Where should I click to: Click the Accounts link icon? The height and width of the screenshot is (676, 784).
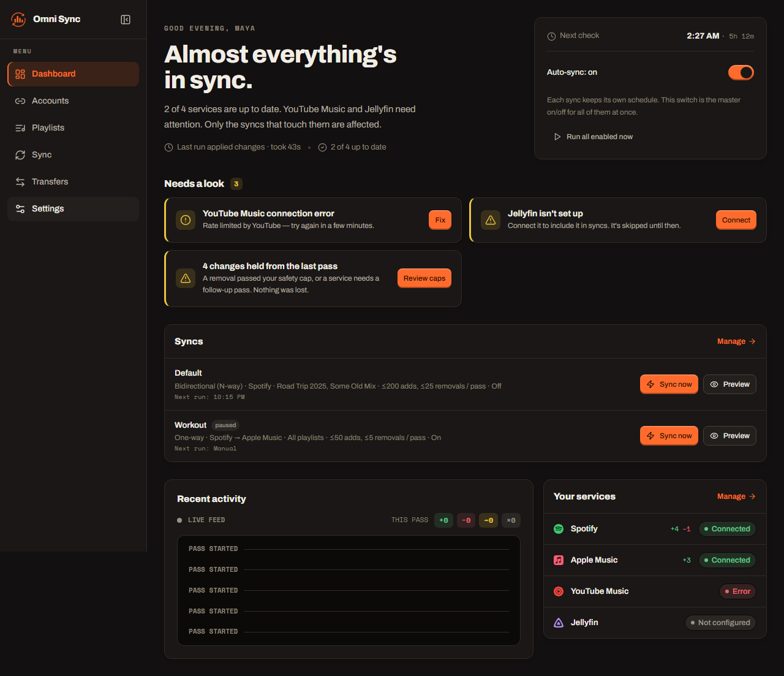click(20, 101)
